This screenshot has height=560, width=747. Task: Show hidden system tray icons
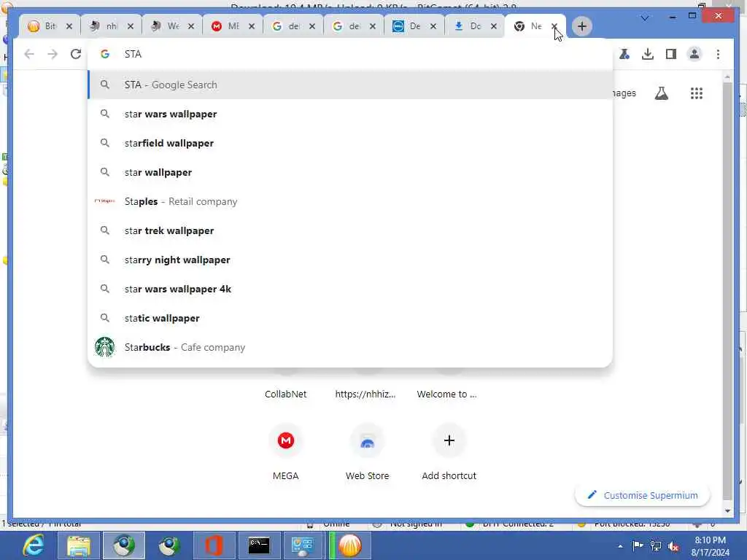point(620,545)
